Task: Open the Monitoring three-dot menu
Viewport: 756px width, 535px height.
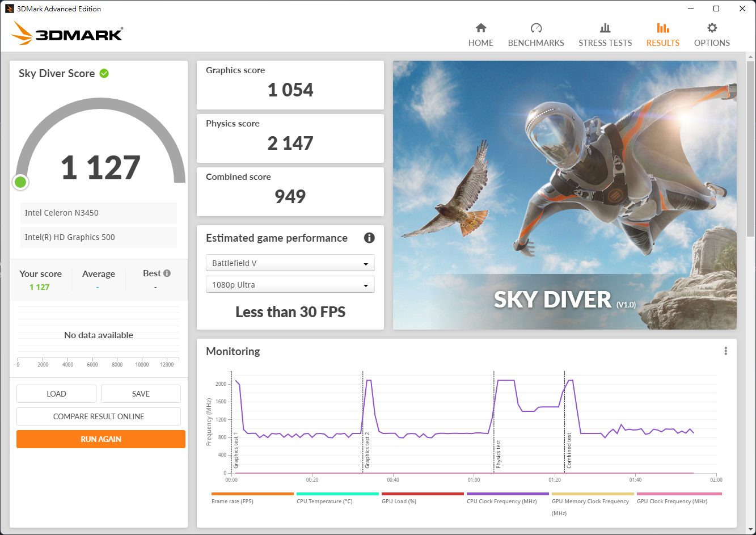Action: click(725, 351)
